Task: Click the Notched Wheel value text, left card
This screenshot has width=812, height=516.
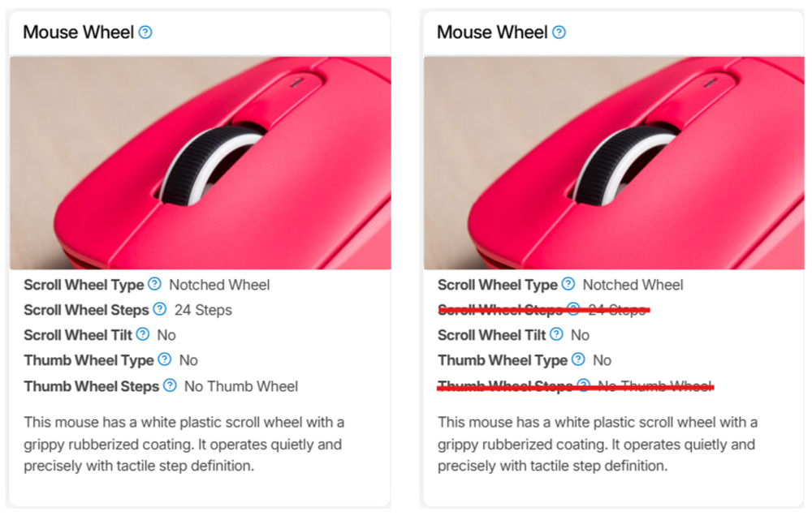Action: click(219, 285)
